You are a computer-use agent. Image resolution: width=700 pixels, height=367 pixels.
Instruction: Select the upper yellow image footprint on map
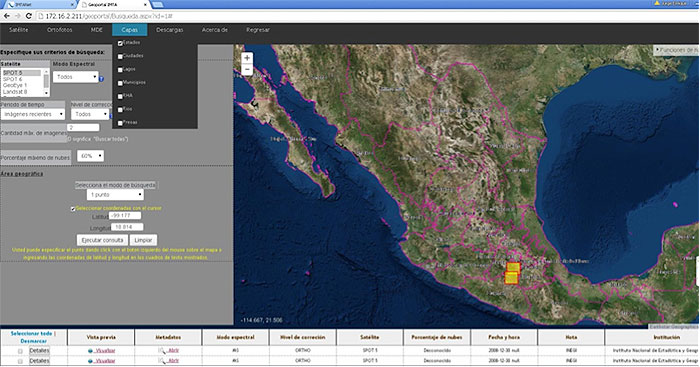pyautogui.click(x=513, y=267)
